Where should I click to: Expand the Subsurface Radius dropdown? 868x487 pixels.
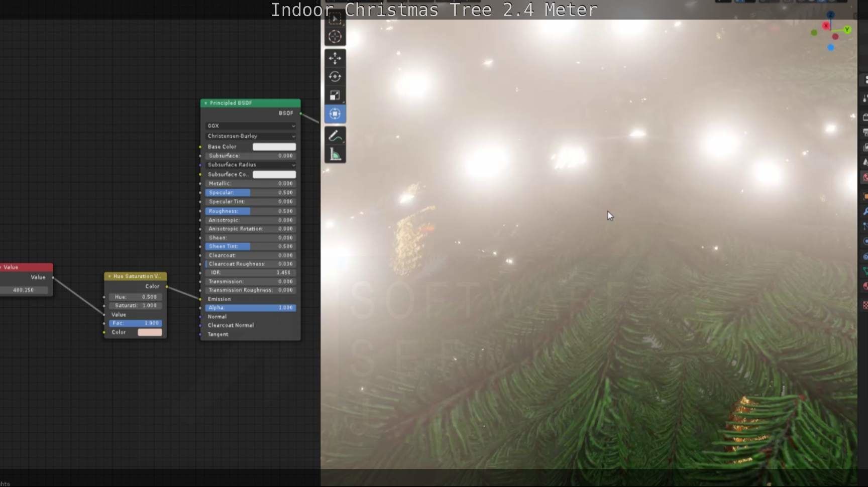pos(251,165)
